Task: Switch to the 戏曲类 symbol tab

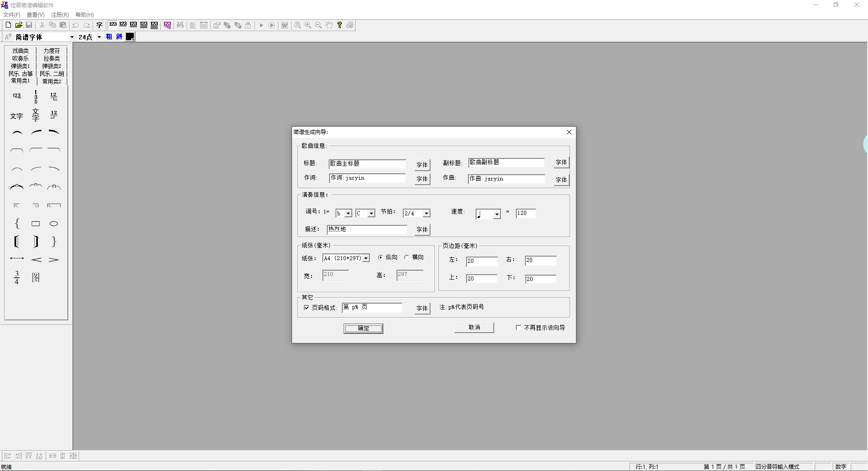Action: pyautogui.click(x=20, y=51)
